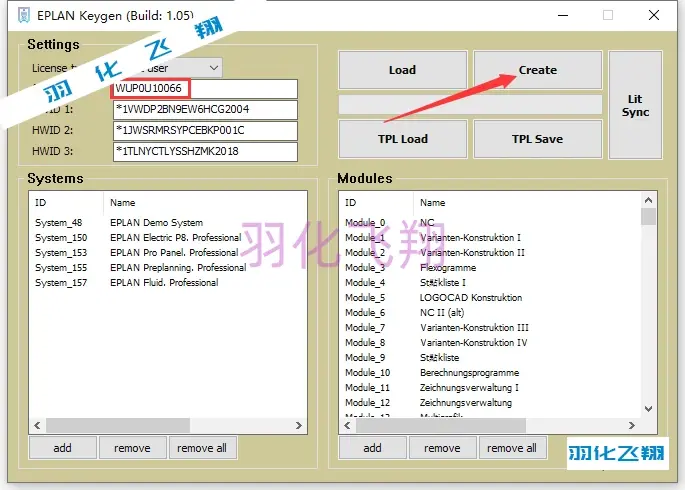Click the Systems list ID column header
Viewport: 685px width, 490px height.
(66, 203)
